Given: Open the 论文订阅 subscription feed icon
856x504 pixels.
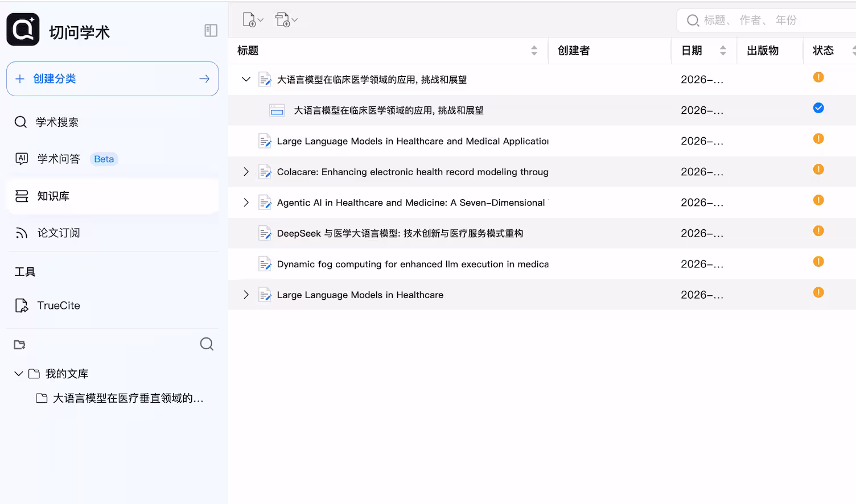Looking at the screenshot, I should [21, 233].
